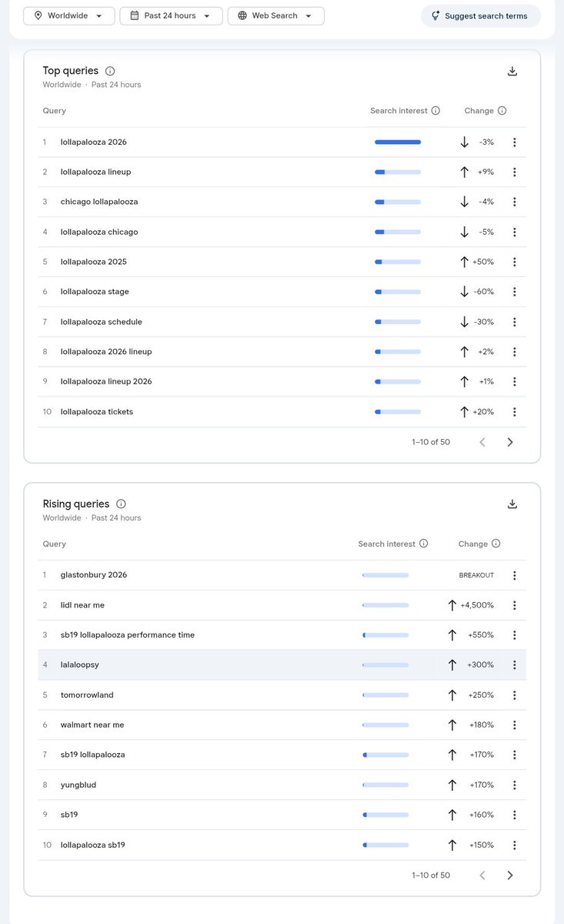Image resolution: width=564 pixels, height=924 pixels.
Task: Click the Top queries Query column header
Action: (55, 111)
